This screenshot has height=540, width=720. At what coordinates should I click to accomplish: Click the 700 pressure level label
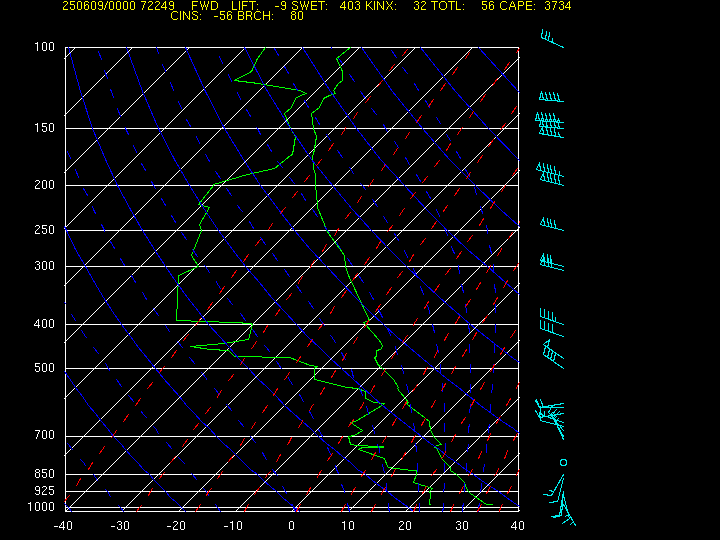click(45, 435)
